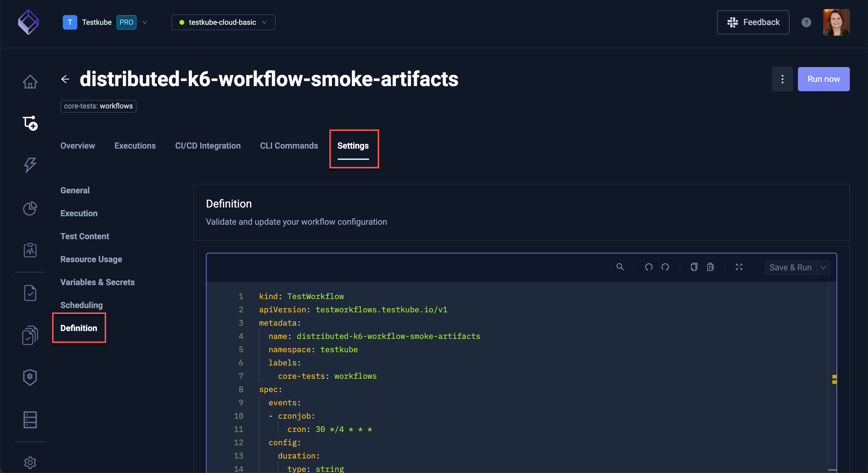Toggle fullscreen editor icon

pyautogui.click(x=739, y=267)
